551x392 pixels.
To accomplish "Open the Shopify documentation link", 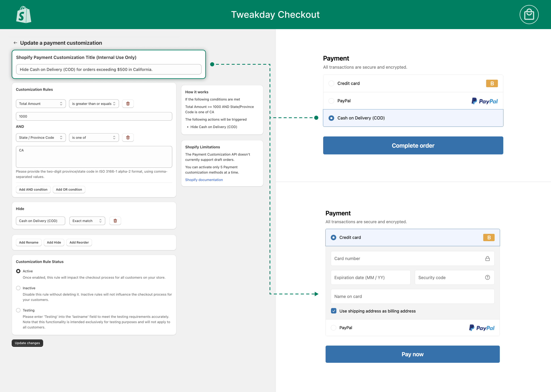I will (x=204, y=180).
